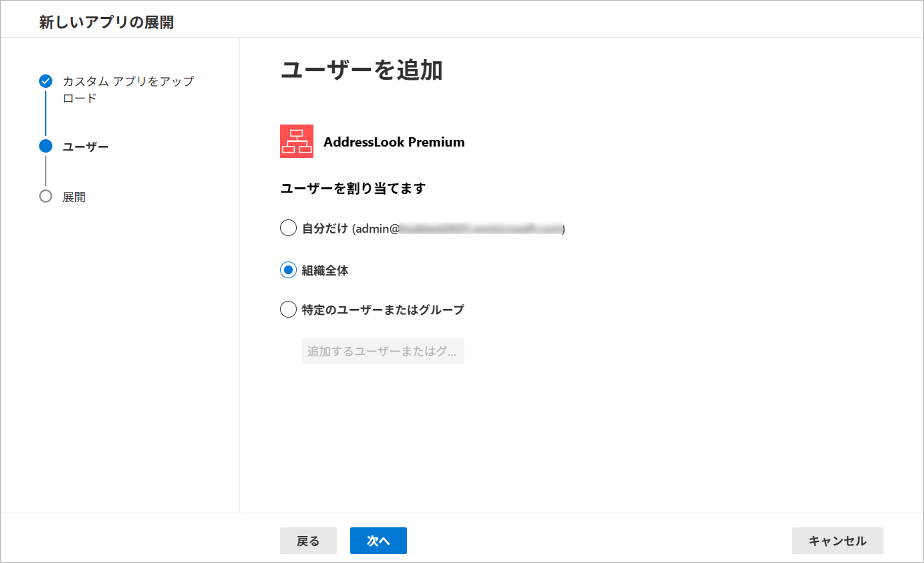
Task: Open the ユーザー step label
Action: tap(85, 146)
